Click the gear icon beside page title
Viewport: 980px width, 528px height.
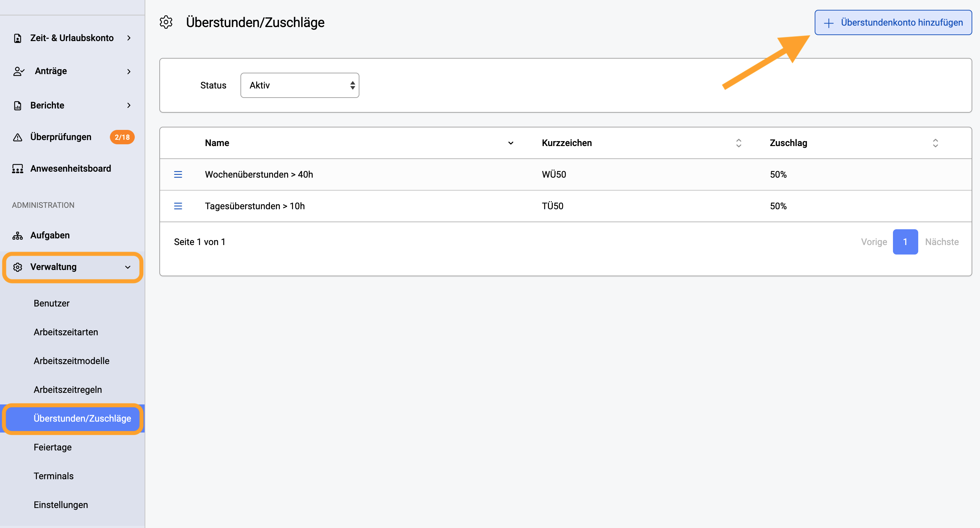166,22
